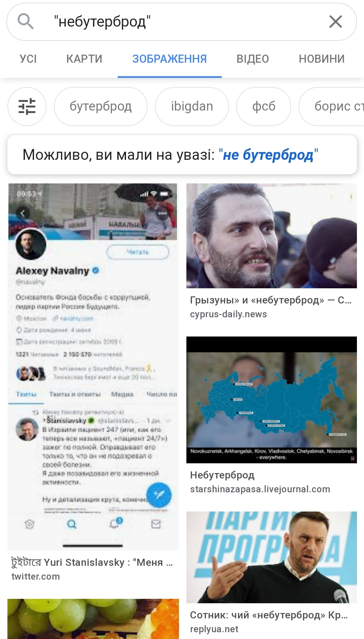364x639 pixels.
Task: Select the ЗОБРАЖЕННЯ tab
Action: (170, 59)
